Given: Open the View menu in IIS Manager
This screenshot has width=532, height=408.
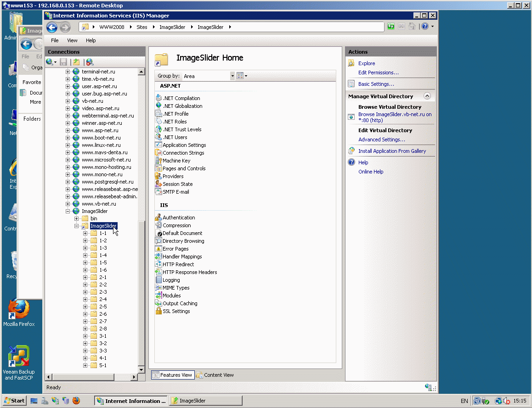Looking at the screenshot, I should (x=72, y=40).
